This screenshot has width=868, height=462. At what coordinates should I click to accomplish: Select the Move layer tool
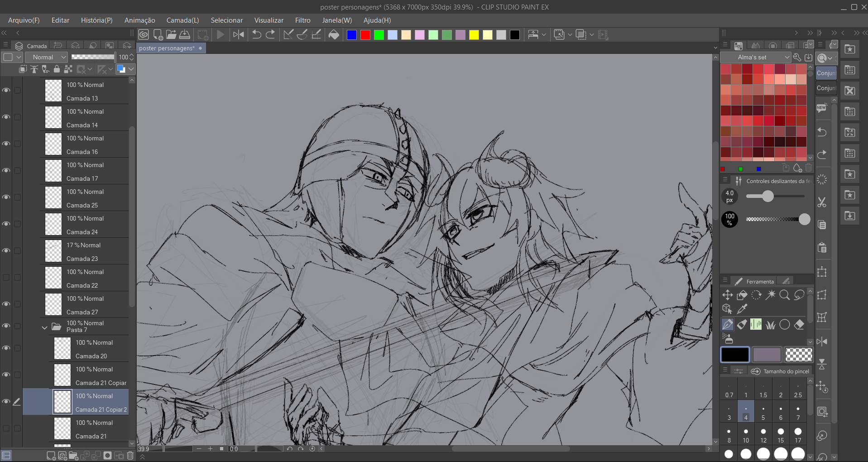[727, 295]
